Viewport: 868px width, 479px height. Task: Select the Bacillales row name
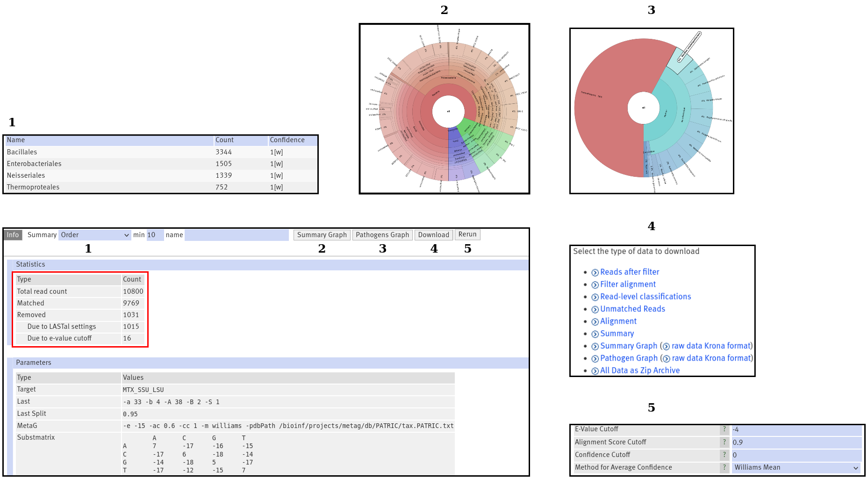pos(22,152)
